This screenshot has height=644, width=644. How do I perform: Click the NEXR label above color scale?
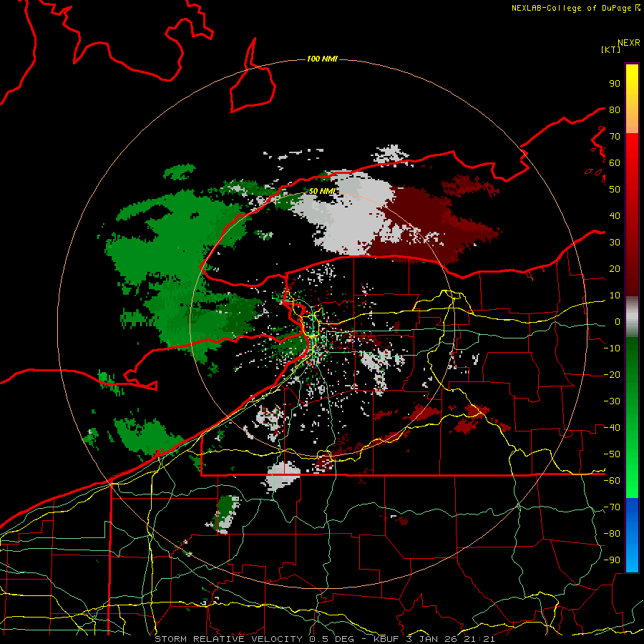point(629,42)
